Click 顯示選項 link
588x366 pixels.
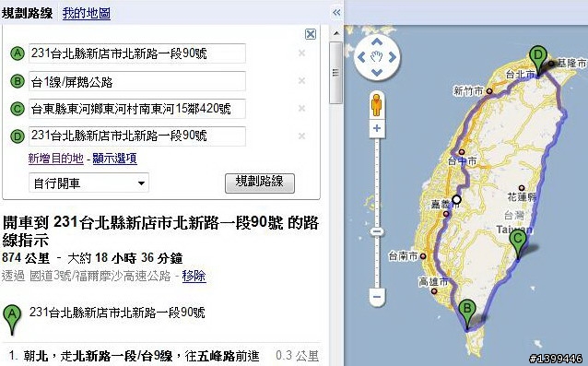point(115,159)
